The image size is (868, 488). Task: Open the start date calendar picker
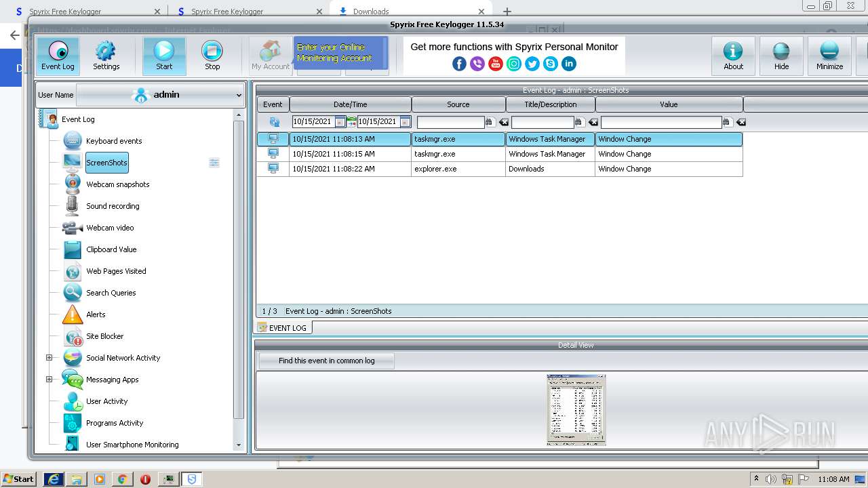point(340,122)
